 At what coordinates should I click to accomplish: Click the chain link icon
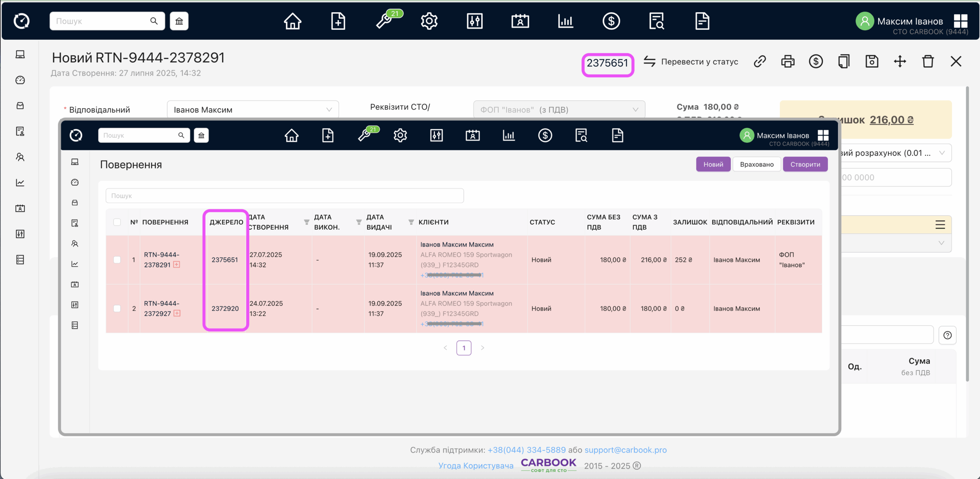tap(759, 62)
